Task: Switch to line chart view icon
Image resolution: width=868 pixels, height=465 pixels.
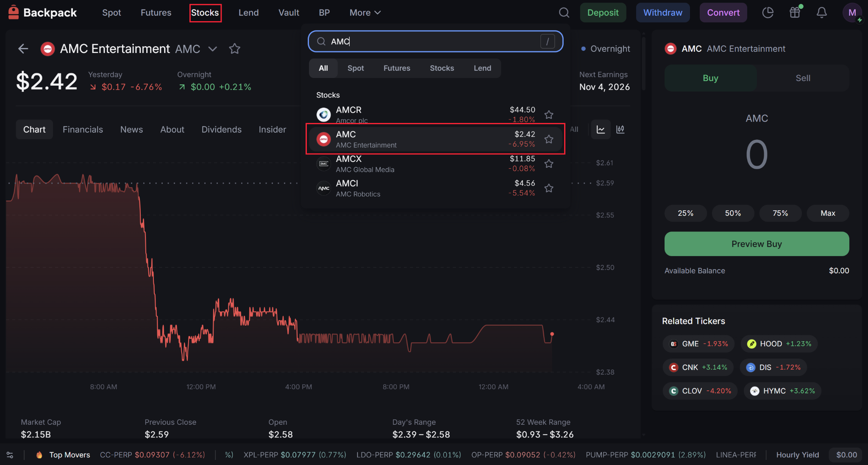Action: tap(601, 129)
